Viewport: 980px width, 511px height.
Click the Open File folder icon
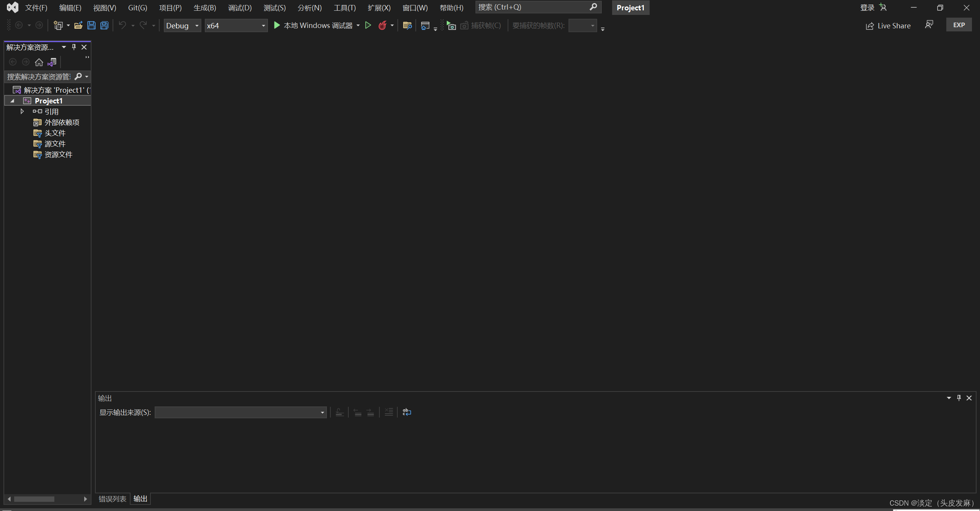78,26
